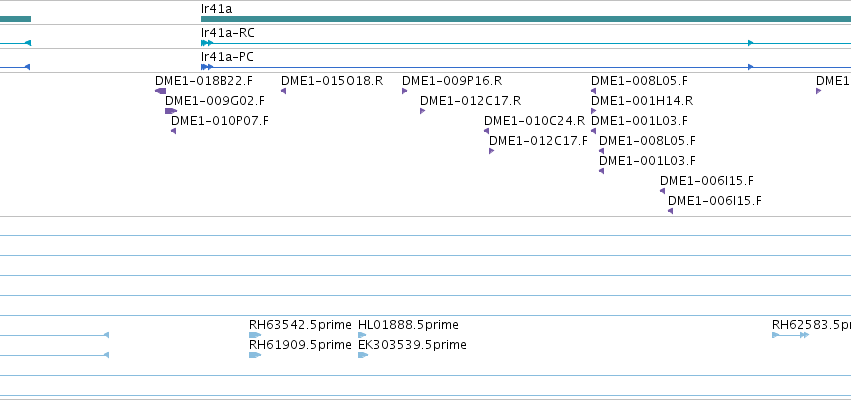
Task: Select the Ir41a-RC start arrowheads
Action: [x=207, y=43]
